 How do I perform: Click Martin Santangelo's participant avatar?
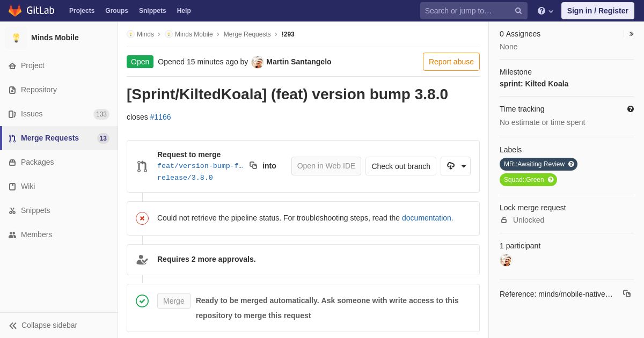[x=506, y=260]
